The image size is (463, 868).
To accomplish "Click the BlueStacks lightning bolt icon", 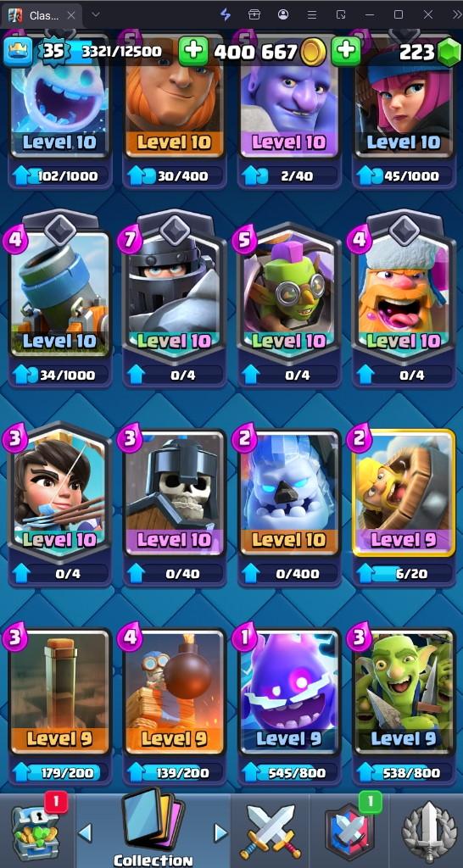I will [x=225, y=14].
